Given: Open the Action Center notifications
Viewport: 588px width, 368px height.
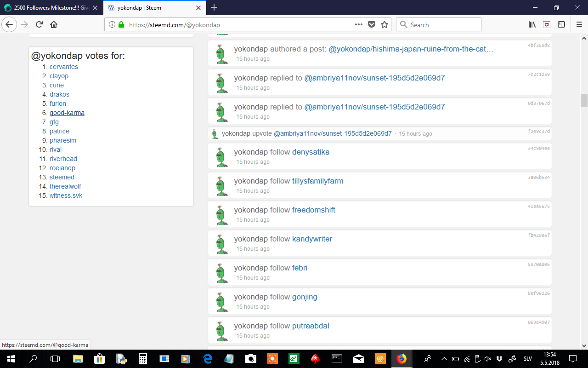Looking at the screenshot, I should tap(573, 358).
